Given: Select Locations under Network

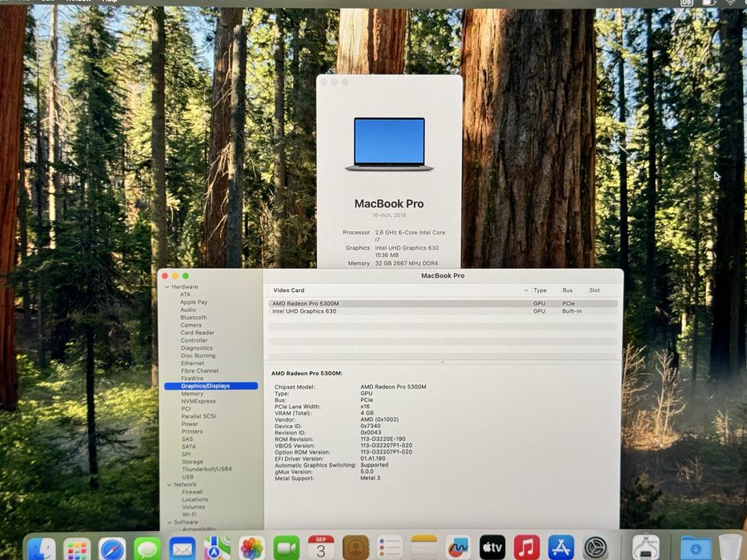Looking at the screenshot, I should pos(195,499).
